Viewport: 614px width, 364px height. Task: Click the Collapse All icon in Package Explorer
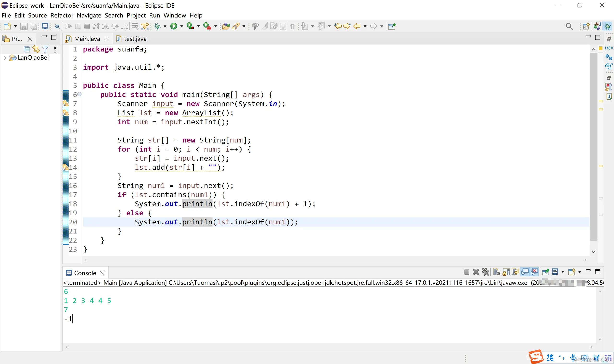(27, 49)
